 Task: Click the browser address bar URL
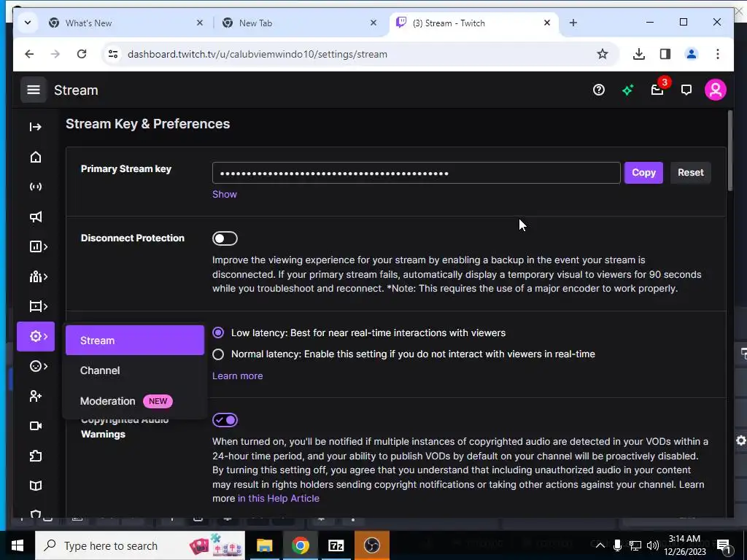(258, 54)
